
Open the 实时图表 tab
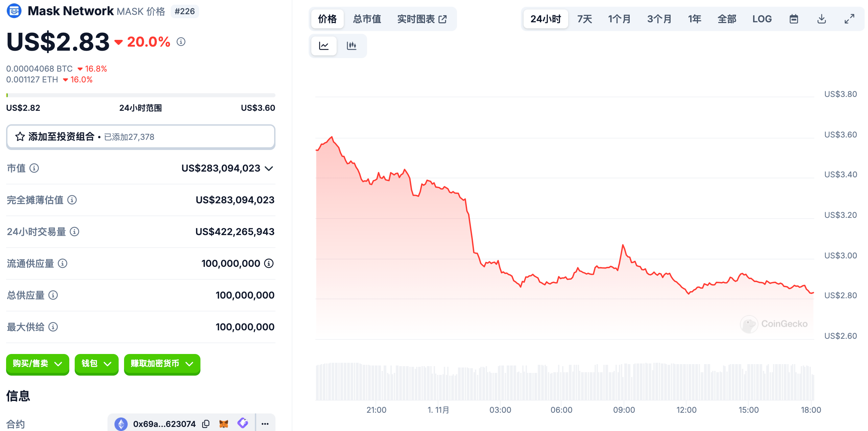pos(421,19)
